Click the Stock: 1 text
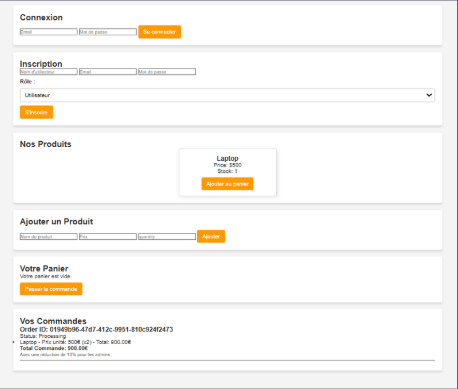The width and height of the screenshot is (458, 389). click(227, 171)
